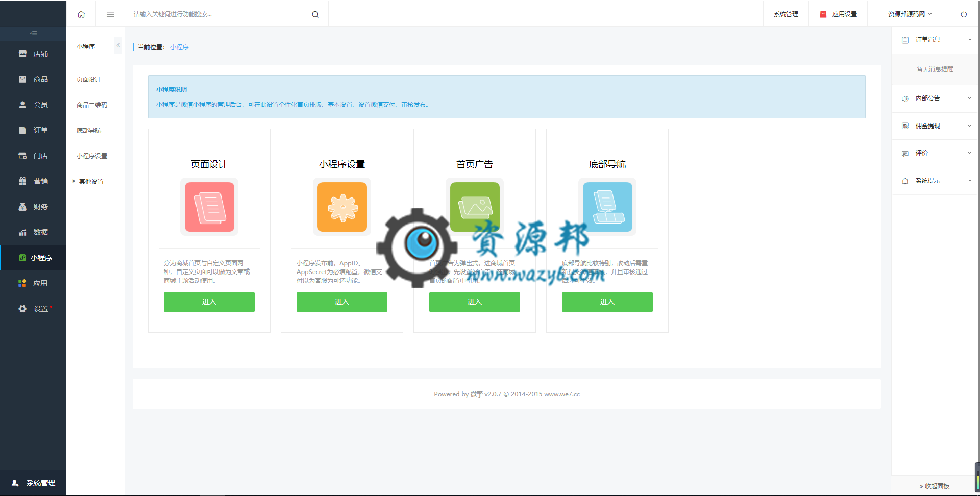
Task: Click 进入 button under 页面设计
Action: point(209,302)
